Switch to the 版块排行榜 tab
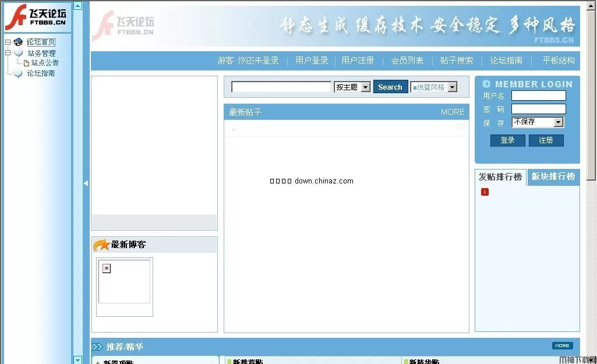Screen dimensions: 597x364 click(553, 178)
